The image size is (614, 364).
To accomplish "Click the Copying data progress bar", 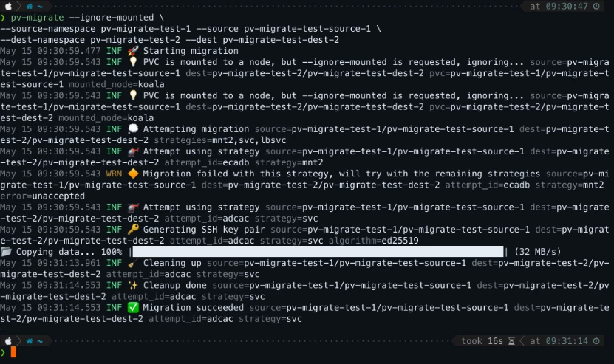I will pyautogui.click(x=318, y=252).
